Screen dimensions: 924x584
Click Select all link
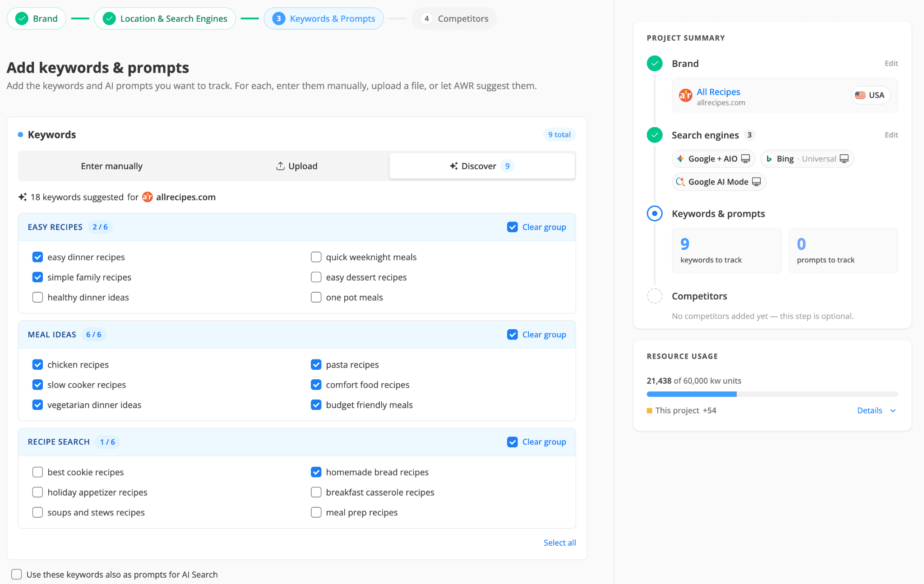(x=559, y=543)
